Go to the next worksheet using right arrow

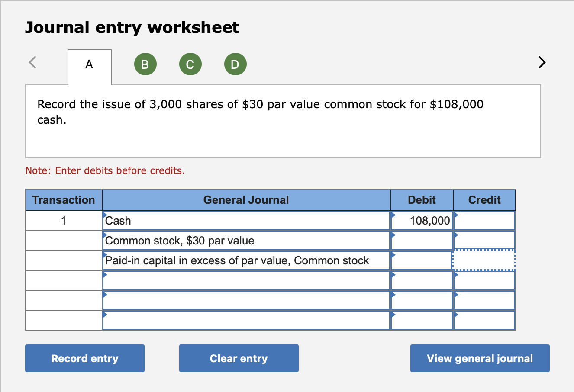click(x=542, y=63)
